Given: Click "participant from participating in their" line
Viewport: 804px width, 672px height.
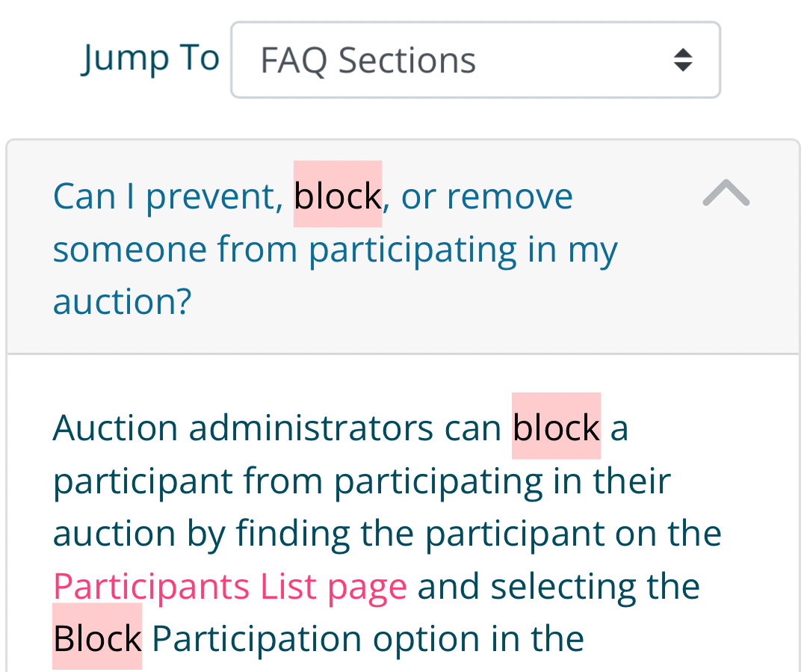Looking at the screenshot, I should click(x=362, y=481).
